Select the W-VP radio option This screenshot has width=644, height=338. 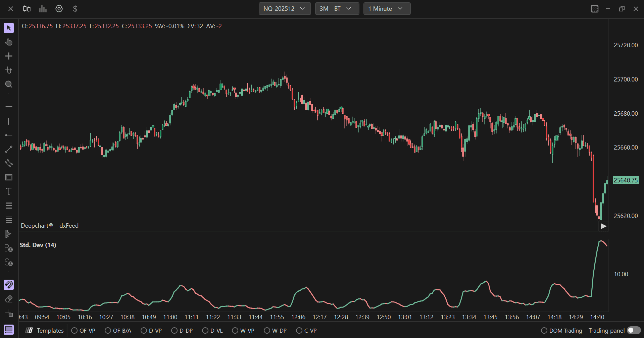point(243,331)
